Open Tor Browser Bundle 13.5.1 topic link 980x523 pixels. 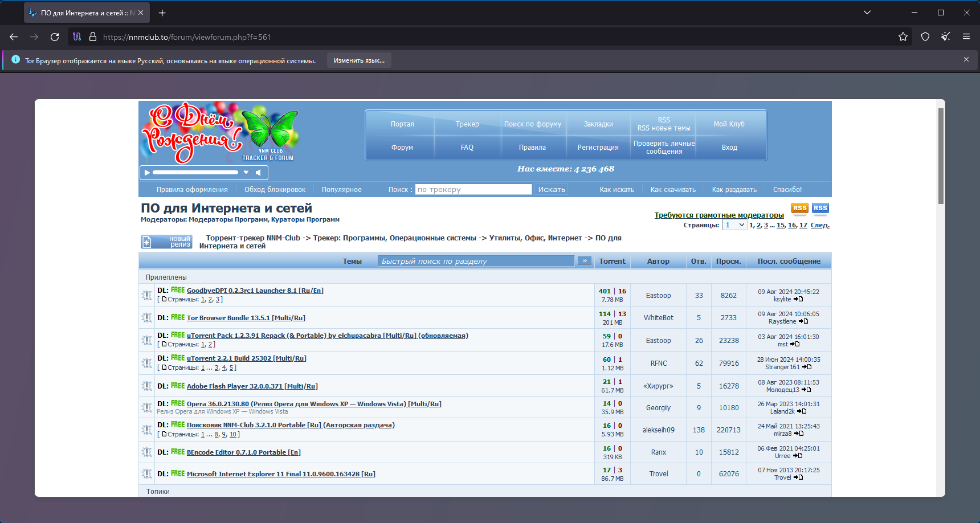(246, 318)
